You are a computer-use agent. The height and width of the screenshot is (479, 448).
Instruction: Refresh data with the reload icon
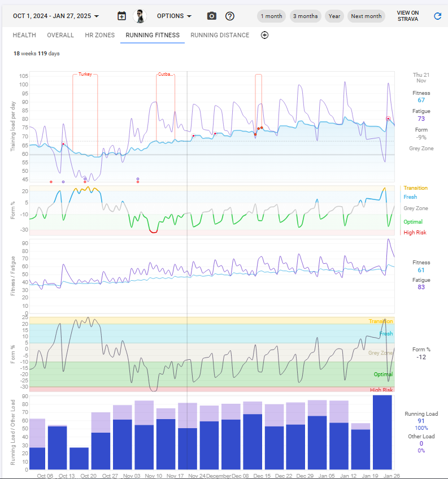point(437,16)
